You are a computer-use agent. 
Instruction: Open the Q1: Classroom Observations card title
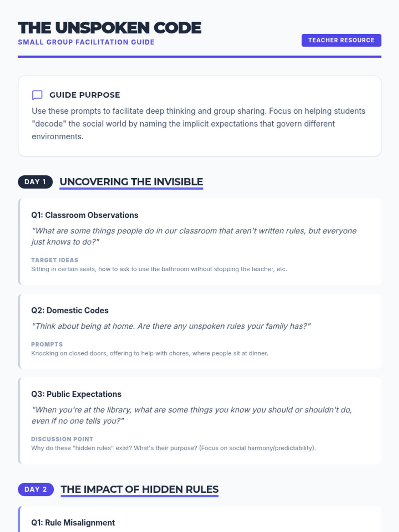(x=85, y=215)
